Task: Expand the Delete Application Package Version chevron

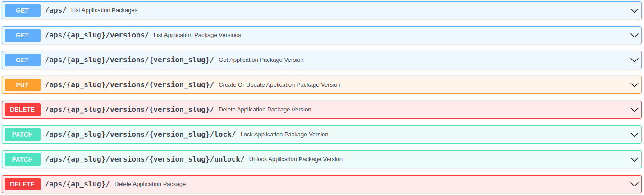Action: pos(635,110)
